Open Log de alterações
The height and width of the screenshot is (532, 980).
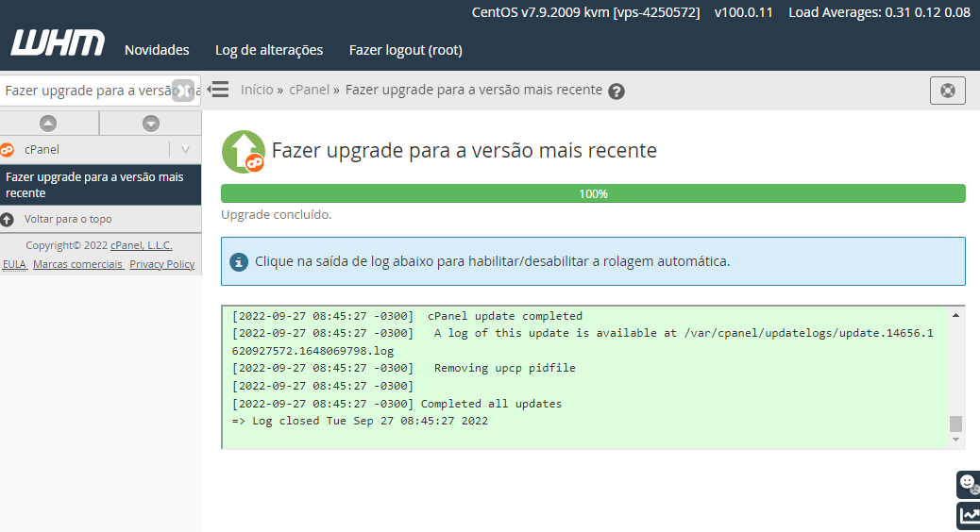(x=269, y=50)
